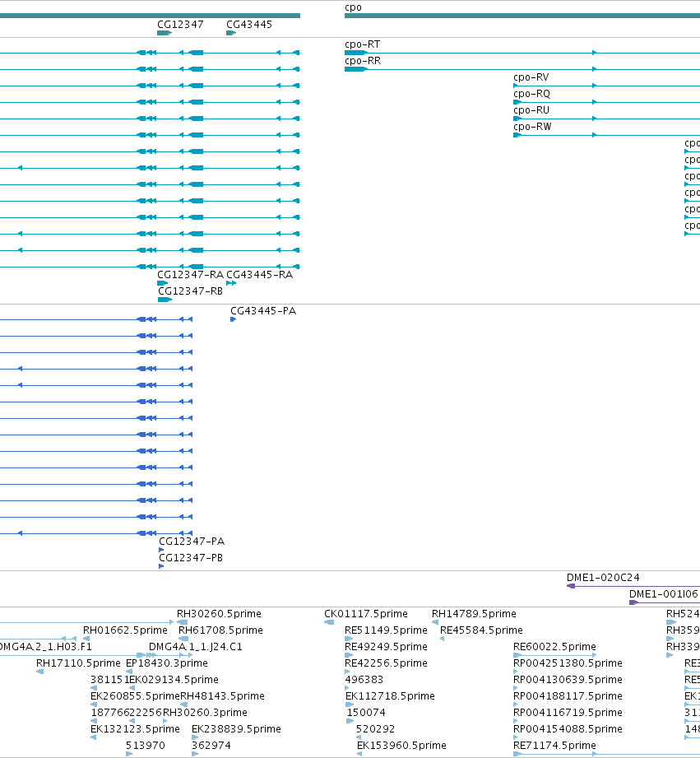
Task: Click the blue arrow under CG43445-PA
Action: click(233, 319)
